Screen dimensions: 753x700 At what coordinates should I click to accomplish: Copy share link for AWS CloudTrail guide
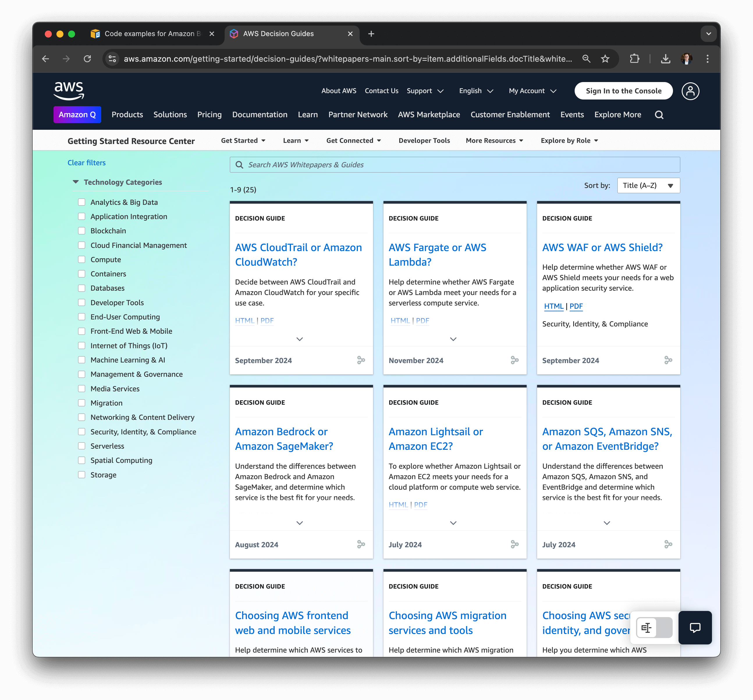point(360,360)
